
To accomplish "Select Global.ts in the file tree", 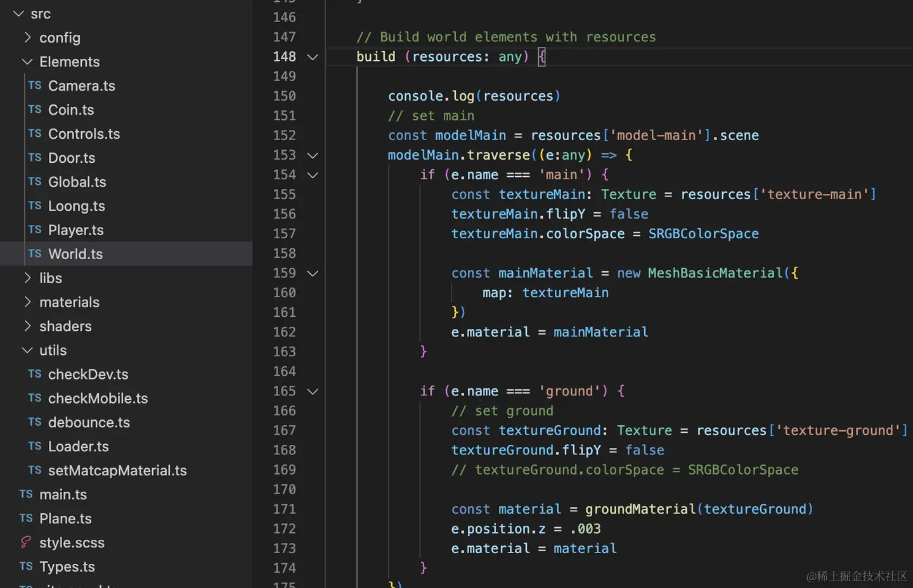I will 77,182.
